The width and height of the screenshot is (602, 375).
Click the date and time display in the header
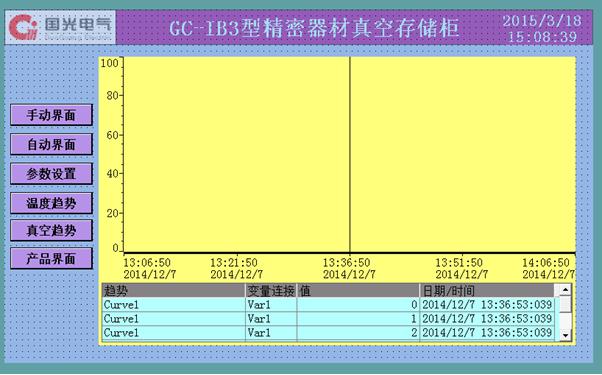[542, 28]
